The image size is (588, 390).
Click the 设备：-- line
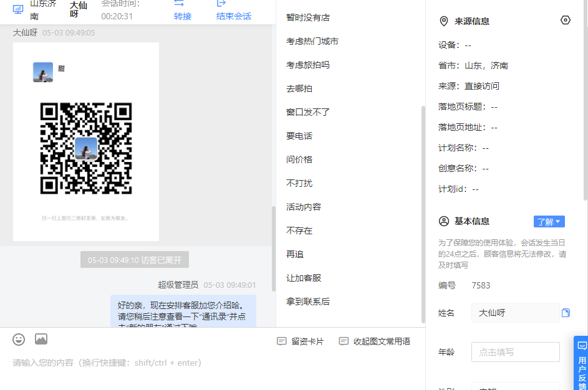point(455,45)
